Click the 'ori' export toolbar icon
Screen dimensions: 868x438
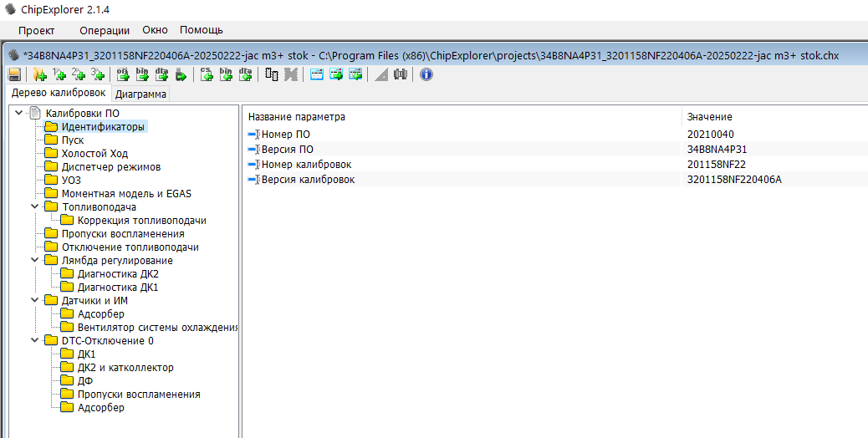point(123,74)
